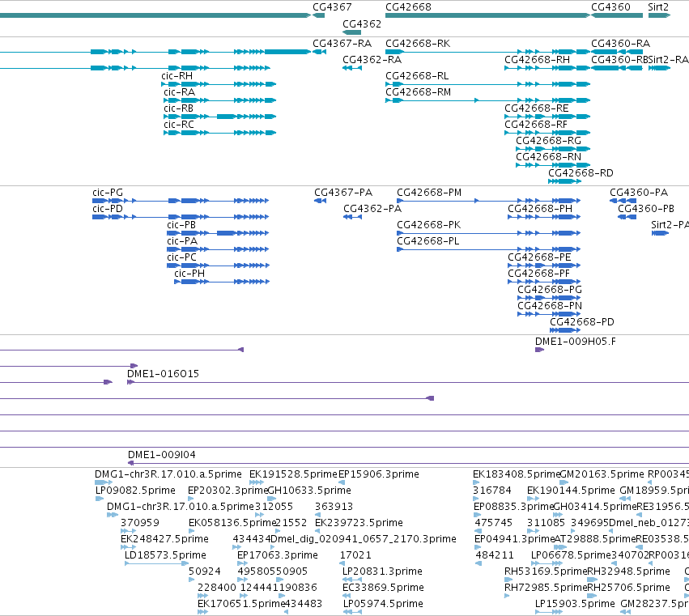
Task: Select the CG4360 gene label
Action: coord(610,7)
